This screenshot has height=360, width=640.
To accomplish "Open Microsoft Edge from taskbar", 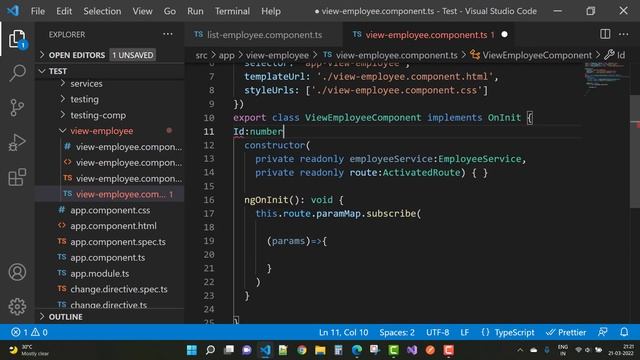I will pyautogui.click(x=357, y=350).
